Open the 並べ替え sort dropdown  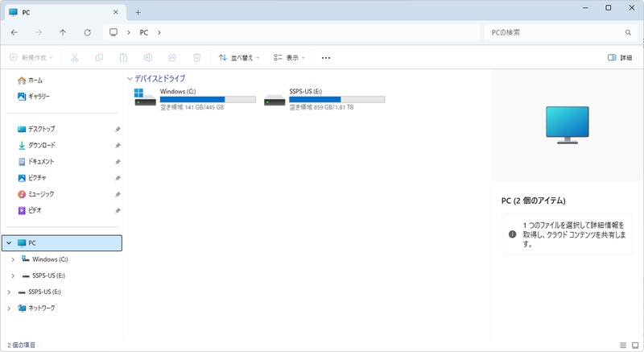tap(239, 57)
